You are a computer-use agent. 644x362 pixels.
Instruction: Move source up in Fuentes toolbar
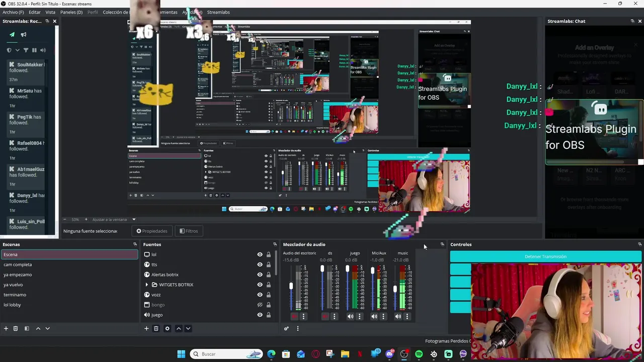179,328
